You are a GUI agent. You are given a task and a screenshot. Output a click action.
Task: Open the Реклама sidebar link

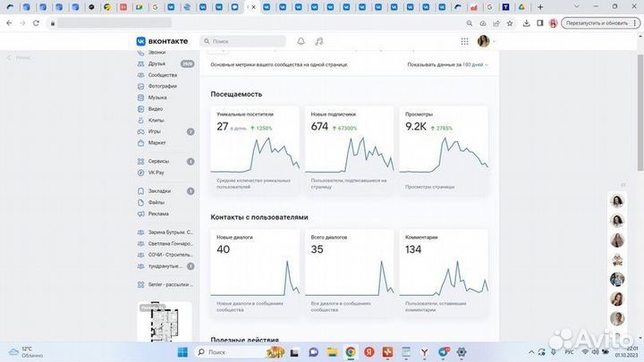pos(158,214)
